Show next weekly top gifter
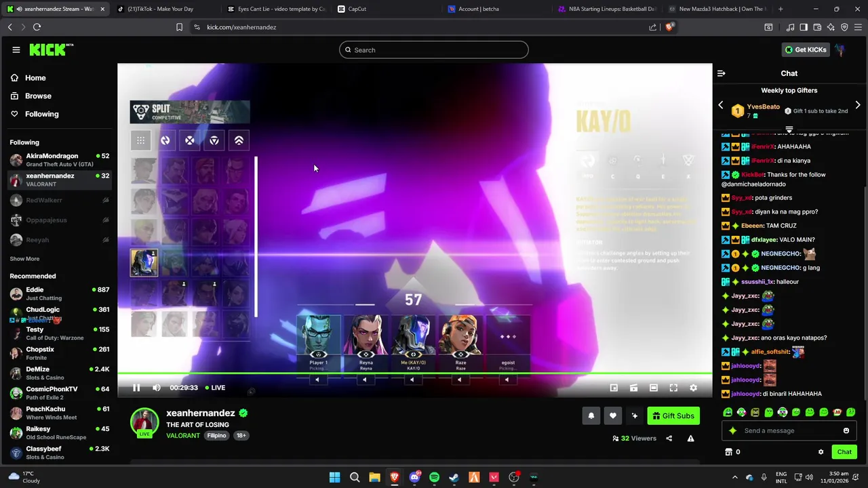 (858, 106)
